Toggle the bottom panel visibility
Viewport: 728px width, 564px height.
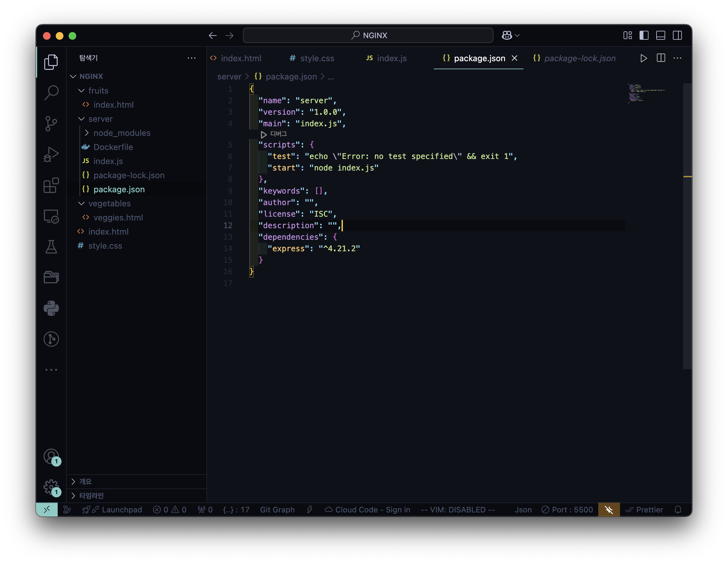point(660,35)
